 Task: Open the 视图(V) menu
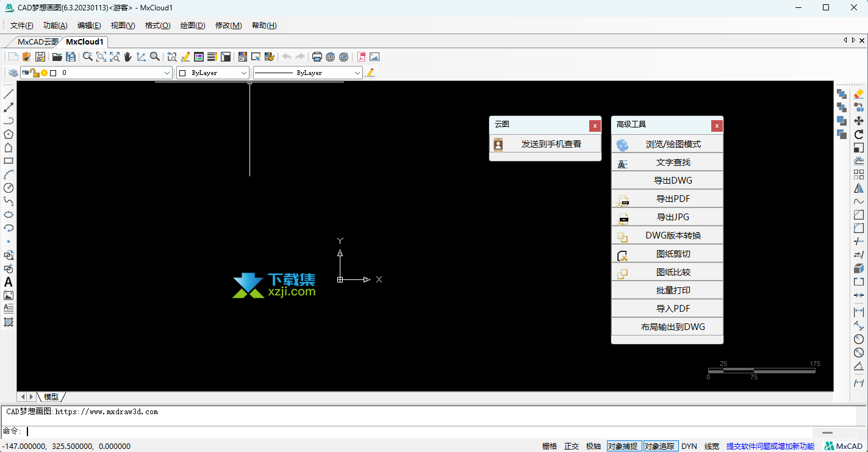[x=123, y=26]
